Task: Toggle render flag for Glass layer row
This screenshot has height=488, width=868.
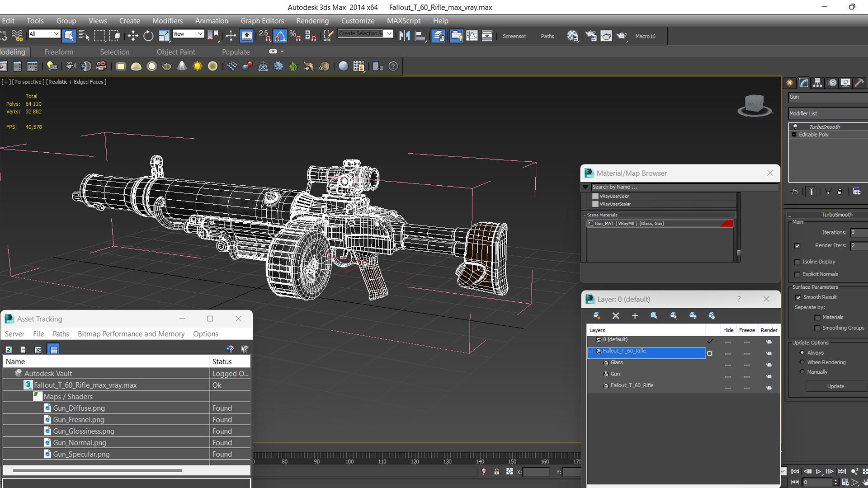Action: click(769, 365)
